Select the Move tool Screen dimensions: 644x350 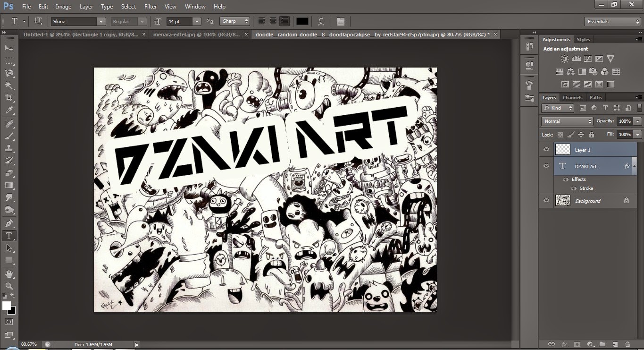click(x=9, y=48)
